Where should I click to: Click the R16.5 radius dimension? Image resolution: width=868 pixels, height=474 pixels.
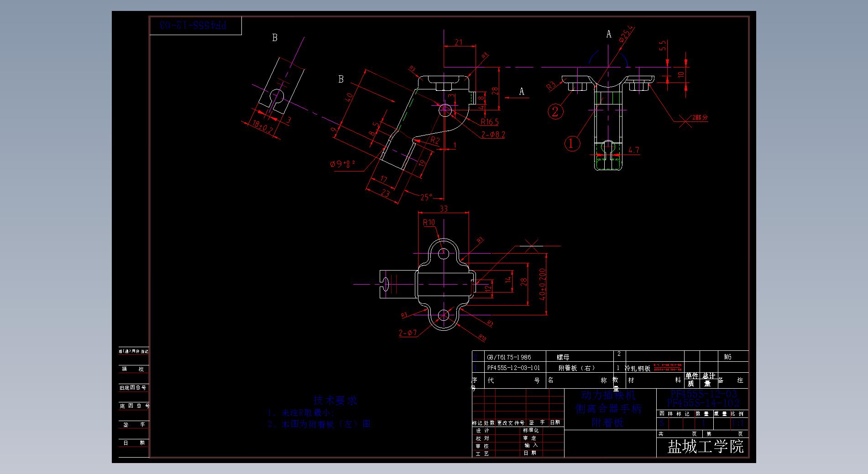pyautogui.click(x=489, y=122)
